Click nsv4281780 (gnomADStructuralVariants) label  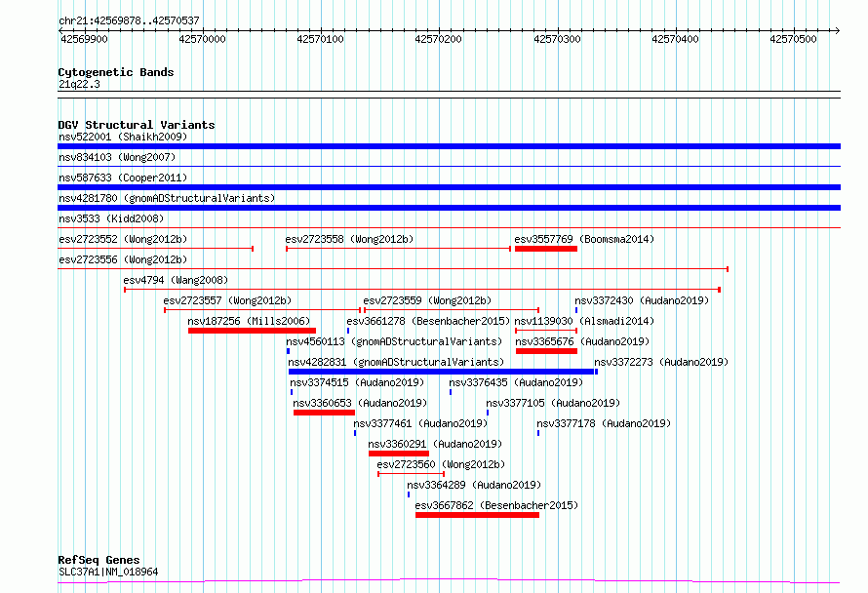pyautogui.click(x=167, y=198)
